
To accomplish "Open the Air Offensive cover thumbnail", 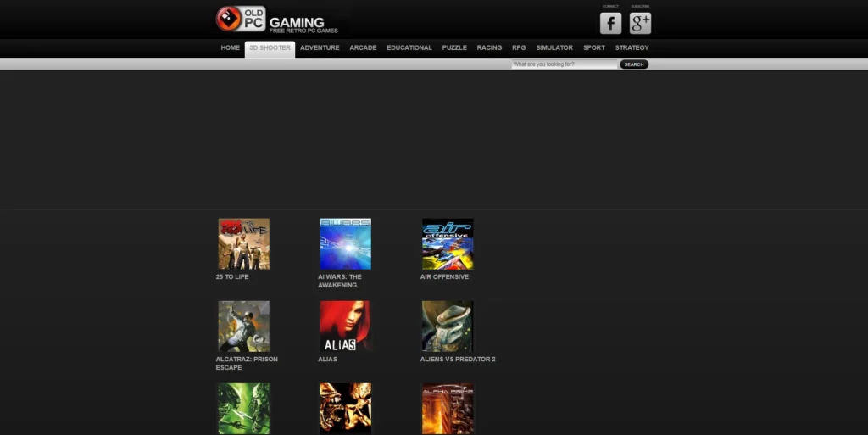I will [448, 244].
